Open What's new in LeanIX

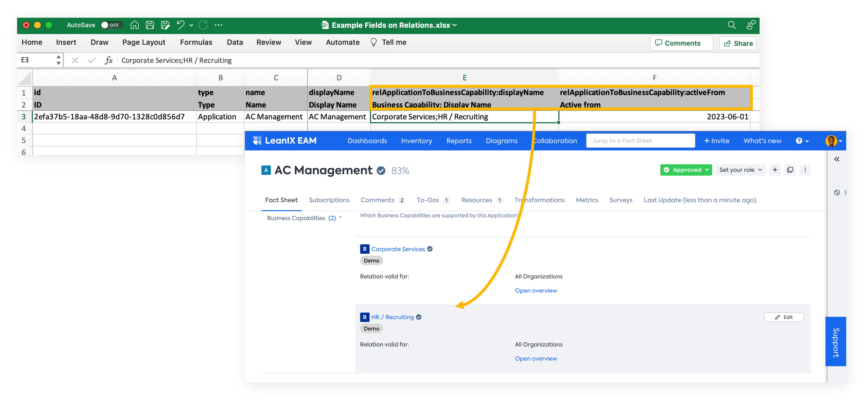point(762,141)
